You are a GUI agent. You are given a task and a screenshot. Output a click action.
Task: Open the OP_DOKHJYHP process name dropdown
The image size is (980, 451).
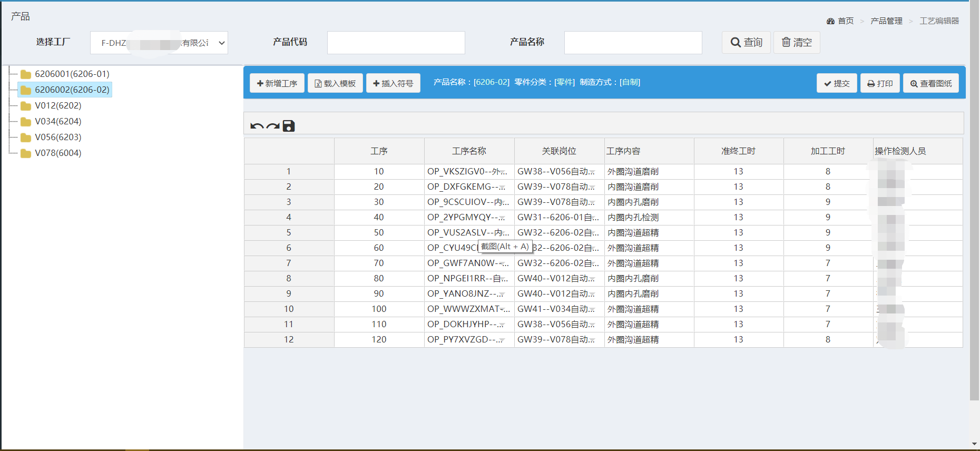coord(502,325)
